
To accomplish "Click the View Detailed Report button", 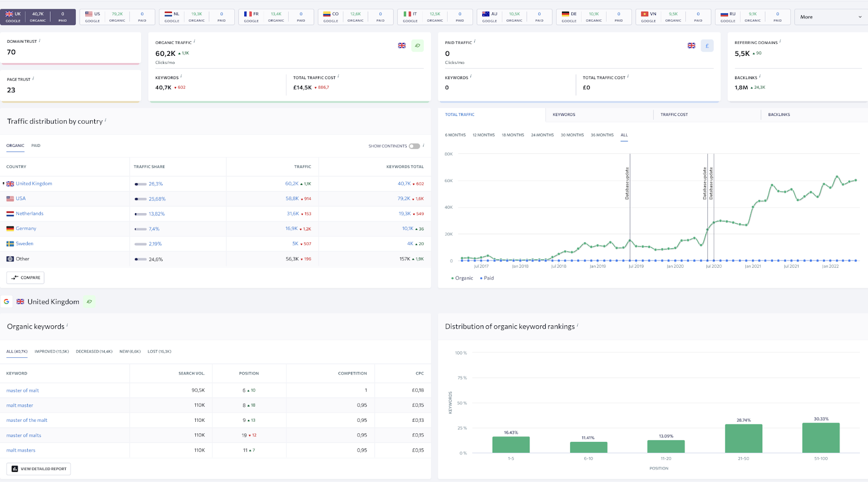I will [39, 469].
